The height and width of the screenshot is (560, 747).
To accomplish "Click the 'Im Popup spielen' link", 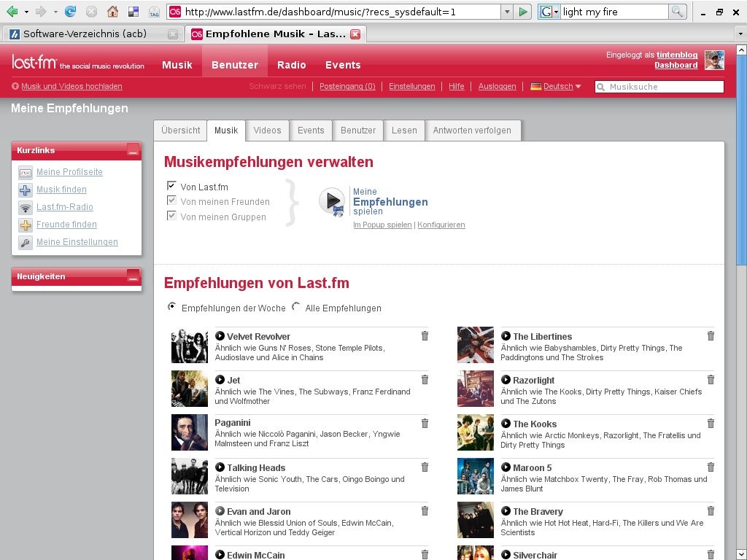I will click(382, 225).
